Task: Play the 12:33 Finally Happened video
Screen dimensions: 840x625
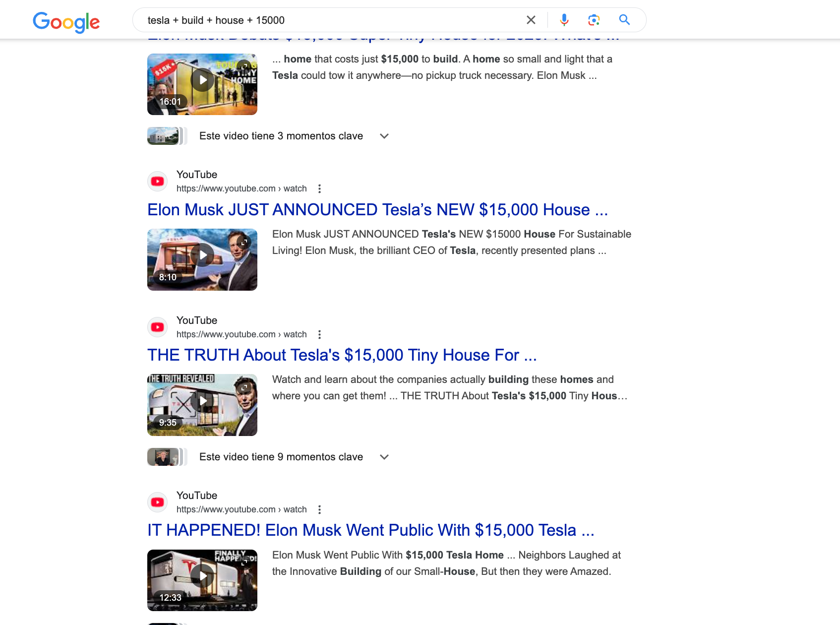Action: [202, 576]
